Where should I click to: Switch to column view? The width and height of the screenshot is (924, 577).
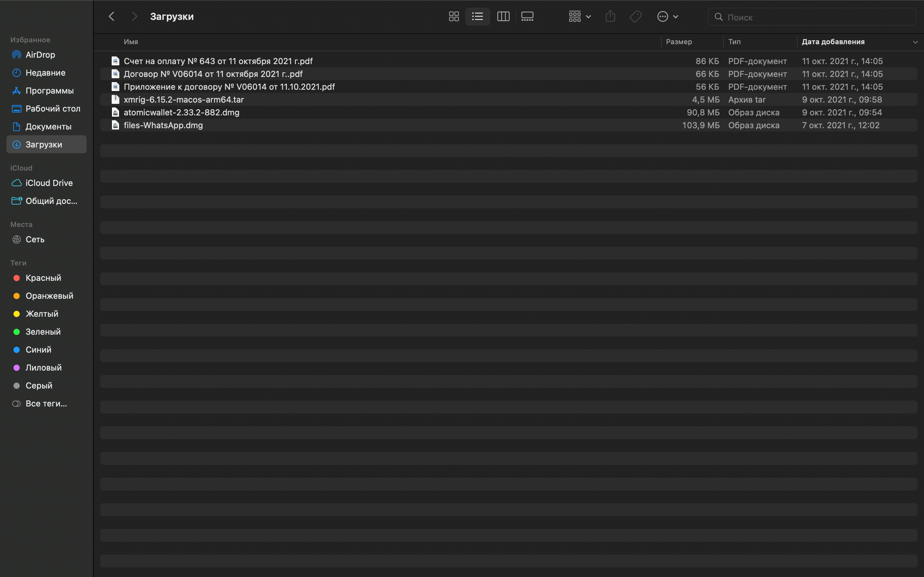click(503, 17)
